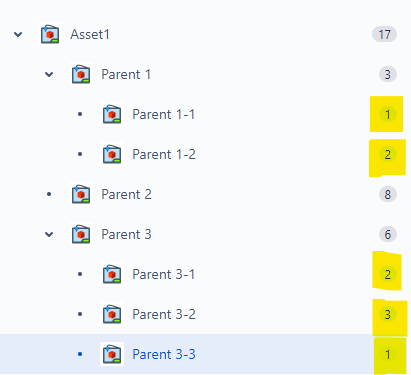Select the Parent 1-1 label
This screenshot has width=411, height=375.
pos(164,114)
